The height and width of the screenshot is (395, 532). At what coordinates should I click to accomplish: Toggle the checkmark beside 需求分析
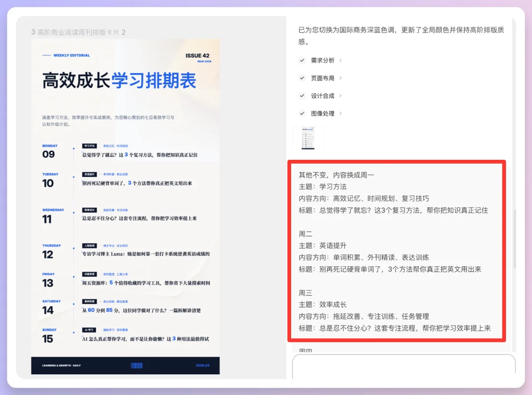tap(302, 60)
